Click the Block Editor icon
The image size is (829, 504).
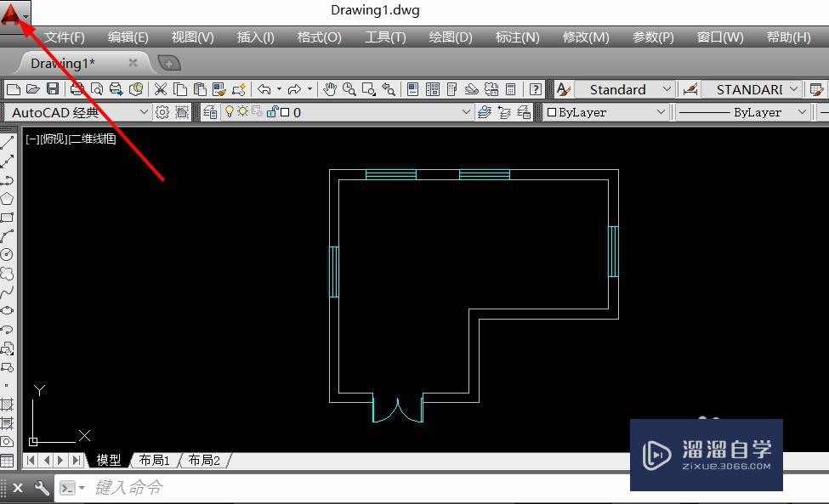click(x=239, y=89)
